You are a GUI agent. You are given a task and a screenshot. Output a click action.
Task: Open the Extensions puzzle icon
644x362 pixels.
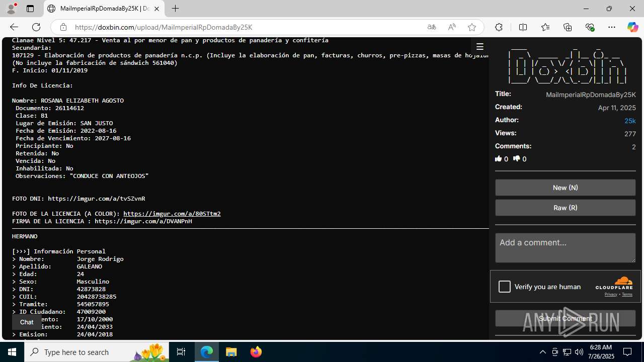coord(499,27)
